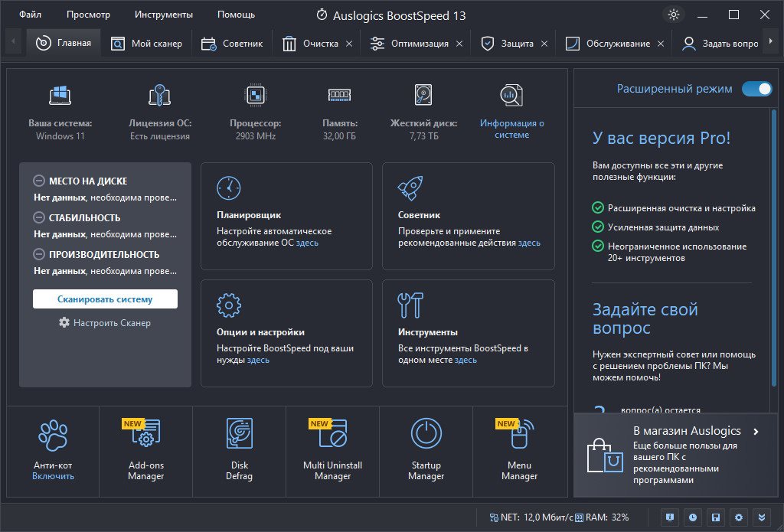Close the Очистка tab
This screenshot has height=532, width=784.
349,44
